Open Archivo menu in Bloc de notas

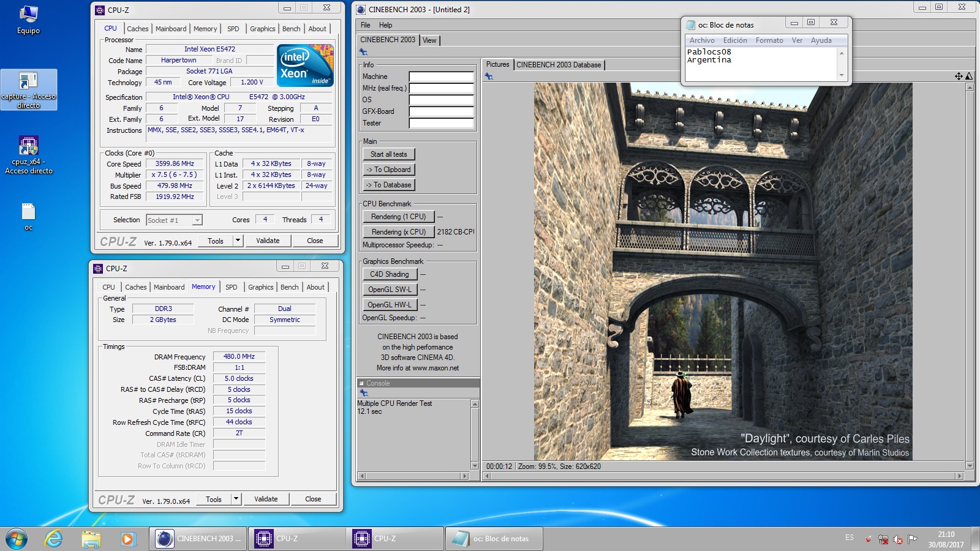point(702,40)
